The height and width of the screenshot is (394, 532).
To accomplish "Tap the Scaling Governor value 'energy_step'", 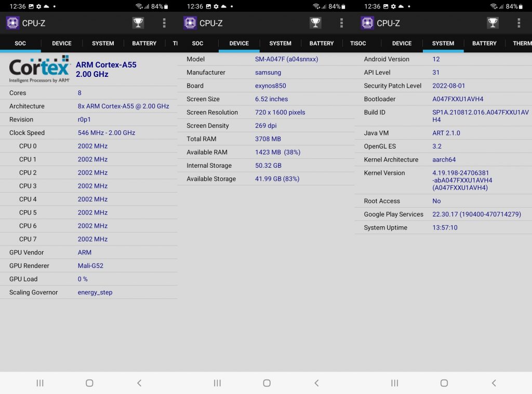I will click(x=95, y=292).
